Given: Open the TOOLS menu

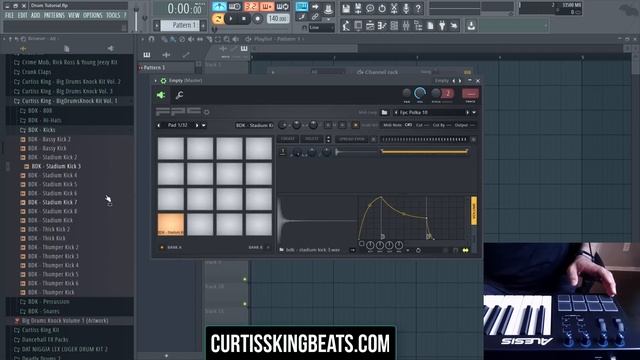Looking at the screenshot, I should (113, 16).
